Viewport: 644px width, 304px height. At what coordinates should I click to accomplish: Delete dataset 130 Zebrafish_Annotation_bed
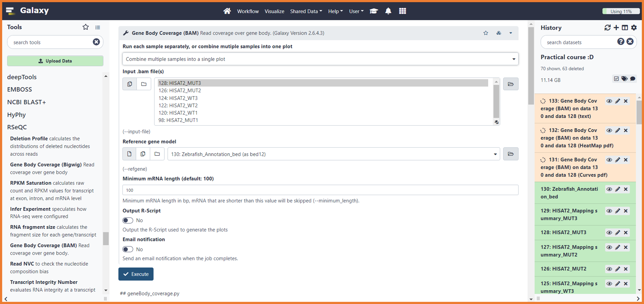point(625,189)
